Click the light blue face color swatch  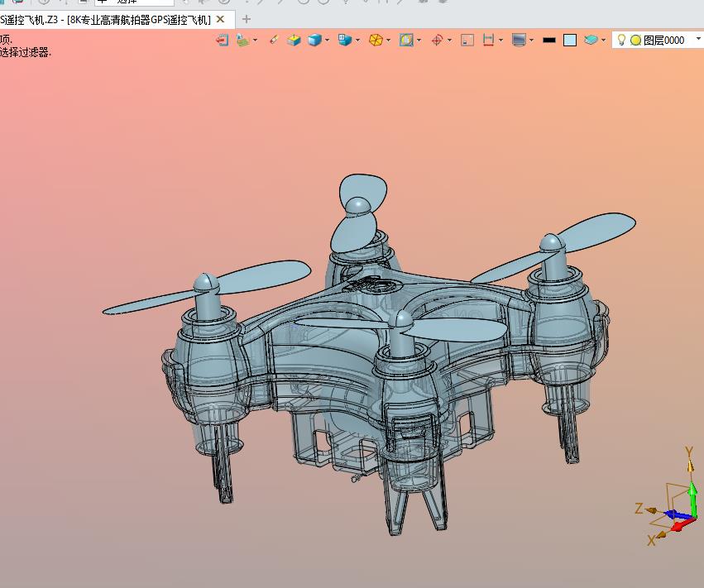click(x=570, y=41)
